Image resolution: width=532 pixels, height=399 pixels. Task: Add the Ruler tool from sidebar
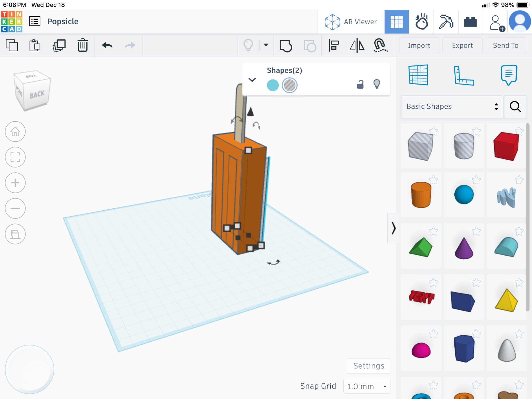[x=464, y=75]
